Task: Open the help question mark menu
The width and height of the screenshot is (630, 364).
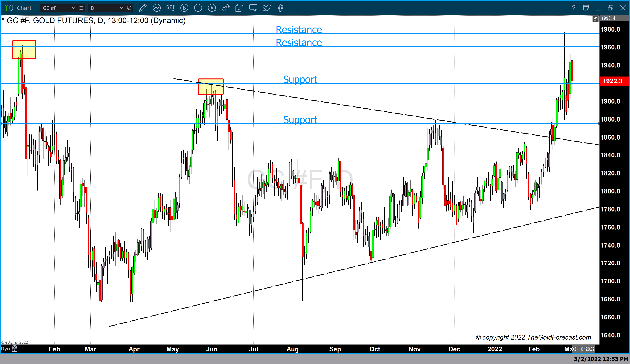Action: click(x=574, y=8)
